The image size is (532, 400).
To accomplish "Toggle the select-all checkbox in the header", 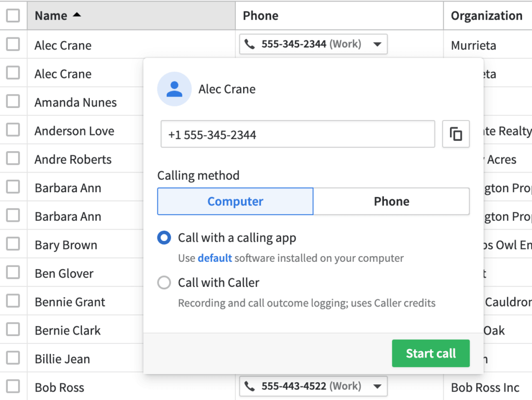I will point(13,16).
